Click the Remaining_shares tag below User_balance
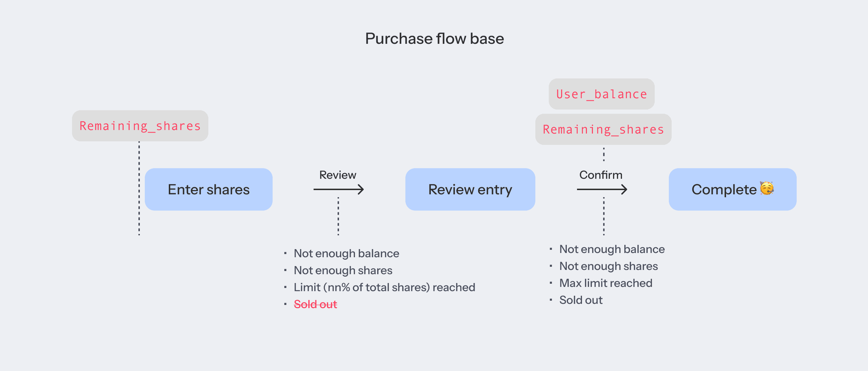This screenshot has width=868, height=371. (x=604, y=129)
